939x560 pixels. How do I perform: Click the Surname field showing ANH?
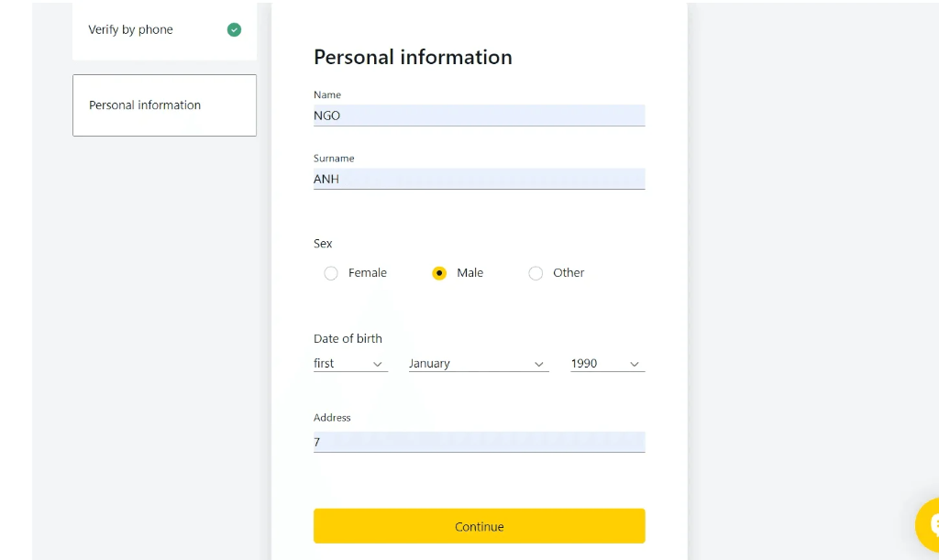(479, 179)
